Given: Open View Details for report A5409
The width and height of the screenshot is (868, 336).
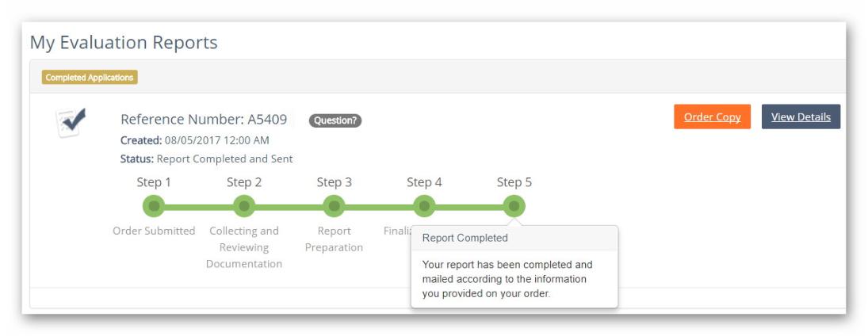Looking at the screenshot, I should tap(801, 116).
